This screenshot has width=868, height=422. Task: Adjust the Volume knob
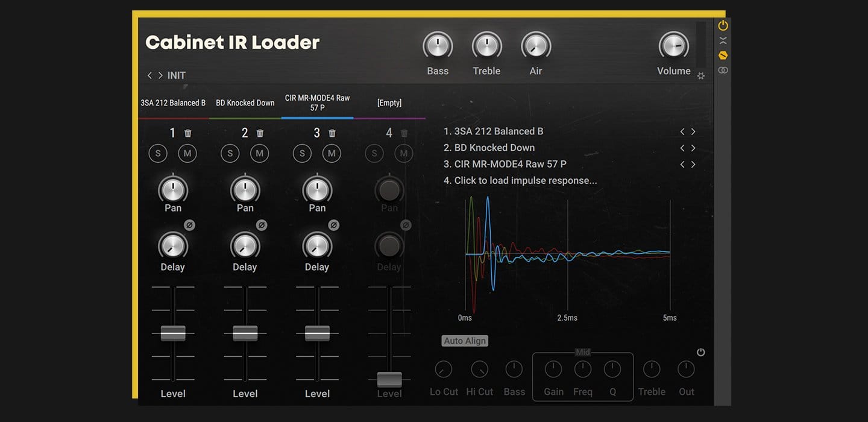[x=674, y=46]
